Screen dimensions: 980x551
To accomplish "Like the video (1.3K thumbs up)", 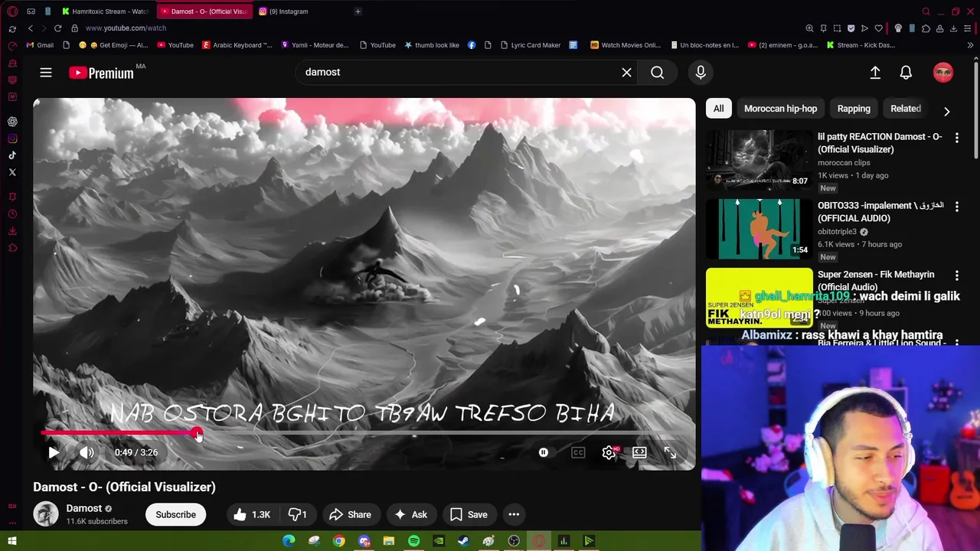I will point(253,514).
